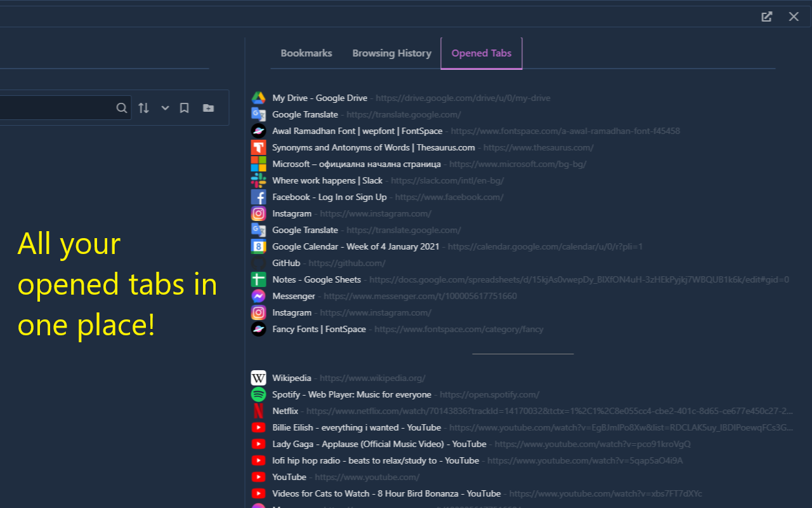812x508 pixels.
Task: Open the Netflix tab entry
Action: coord(285,411)
